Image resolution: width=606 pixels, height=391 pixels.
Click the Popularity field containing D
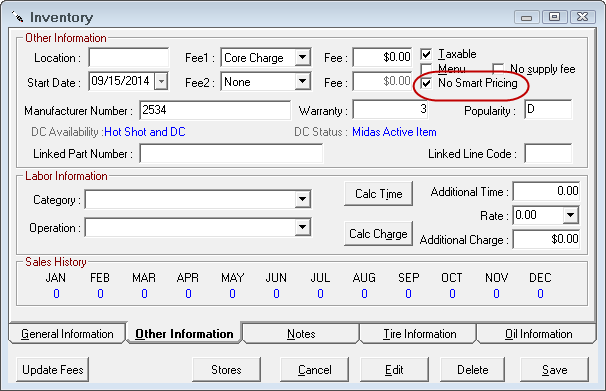pos(548,109)
